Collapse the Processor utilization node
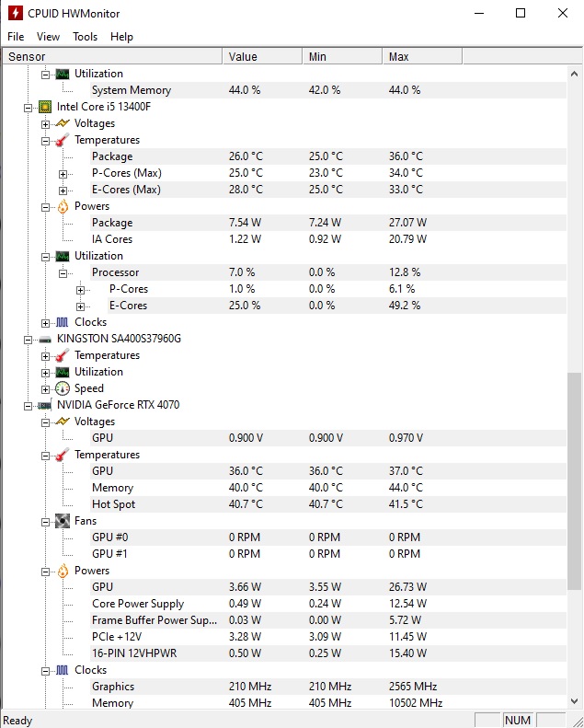 [x=63, y=272]
